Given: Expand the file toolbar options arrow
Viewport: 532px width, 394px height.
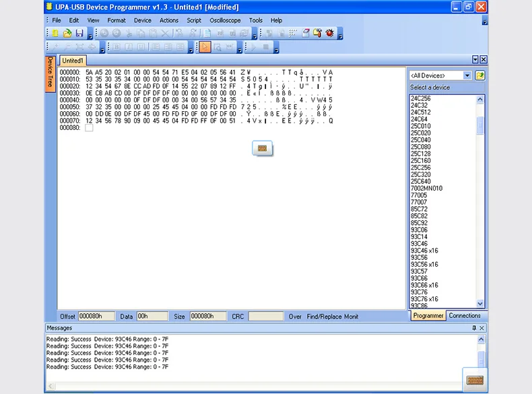Looking at the screenshot, I should pos(90,34).
